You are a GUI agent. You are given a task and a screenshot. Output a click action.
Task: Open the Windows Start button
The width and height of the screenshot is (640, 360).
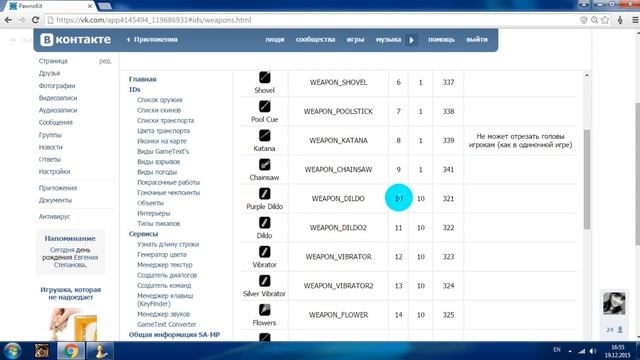(x=12, y=351)
